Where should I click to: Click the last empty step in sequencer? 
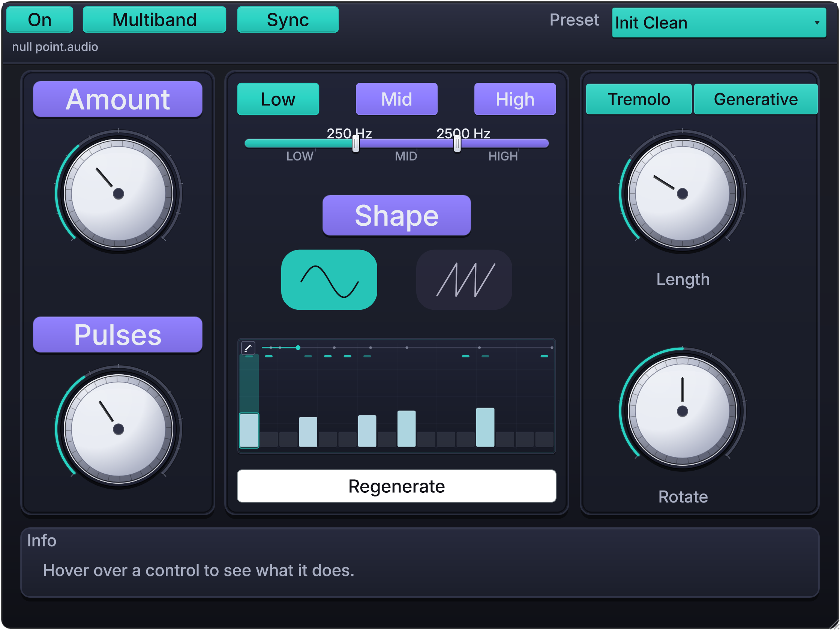[x=544, y=439]
